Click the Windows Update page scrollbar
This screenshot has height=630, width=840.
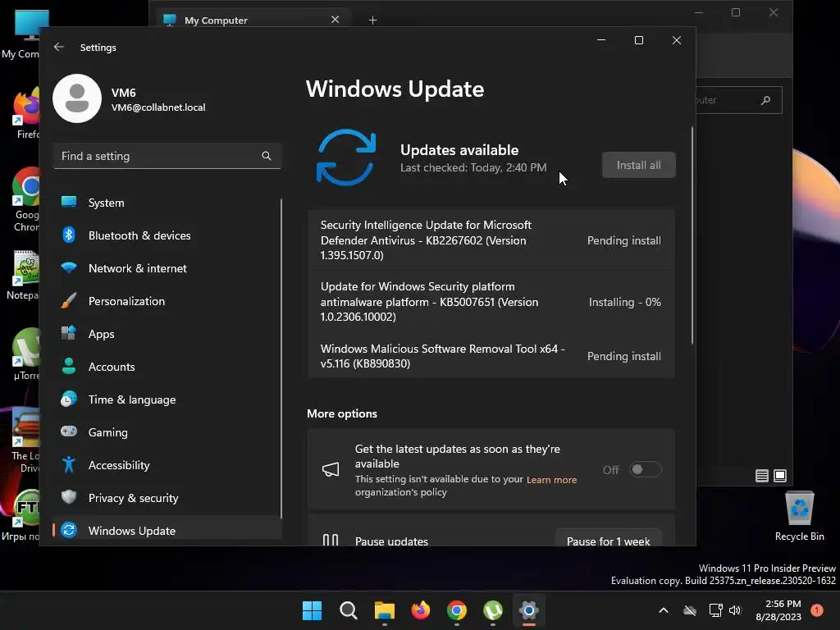692,235
